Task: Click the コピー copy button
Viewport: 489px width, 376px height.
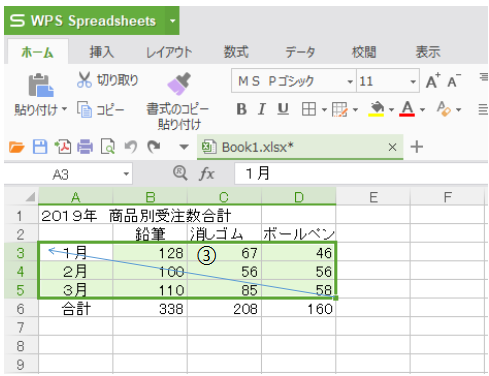Action: point(101,110)
